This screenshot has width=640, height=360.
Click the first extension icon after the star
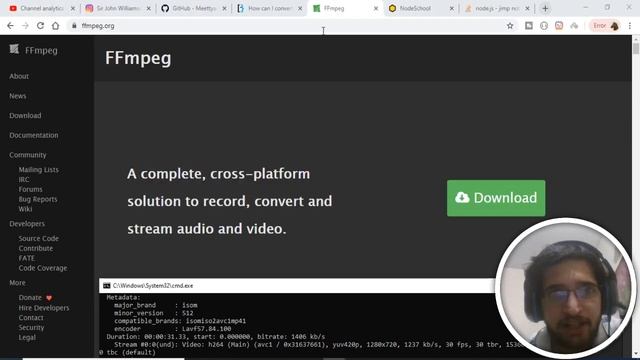pos(529,26)
